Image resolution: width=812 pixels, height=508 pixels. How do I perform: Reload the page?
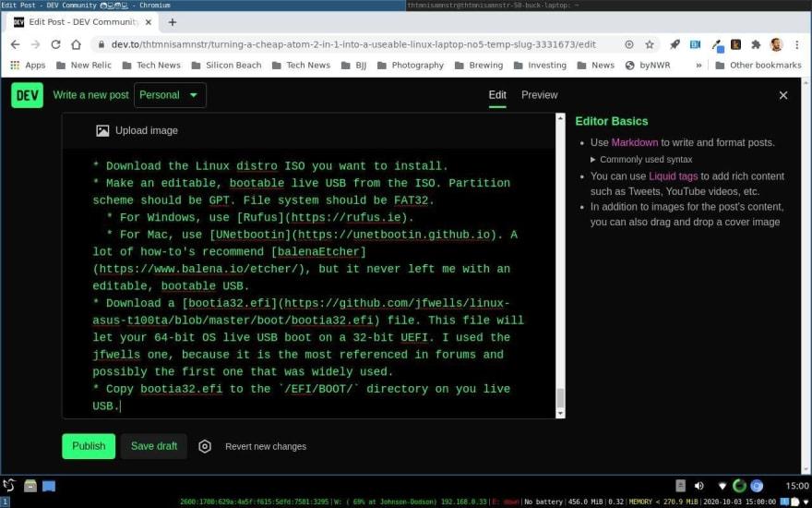click(55, 44)
